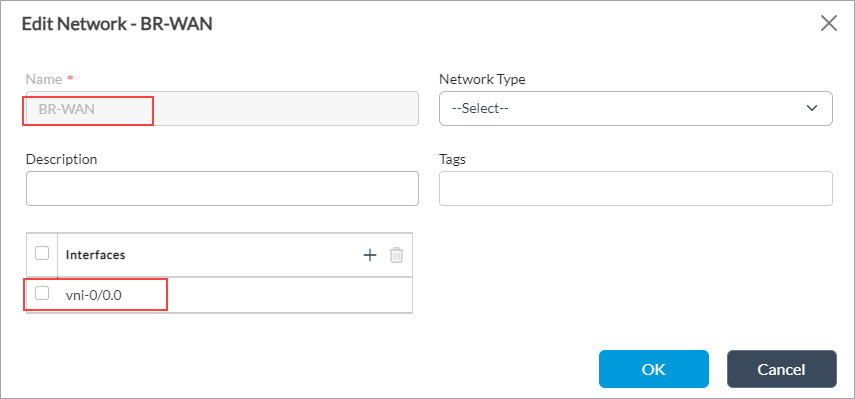
Task: Focus the Description input field
Action: coord(222,189)
